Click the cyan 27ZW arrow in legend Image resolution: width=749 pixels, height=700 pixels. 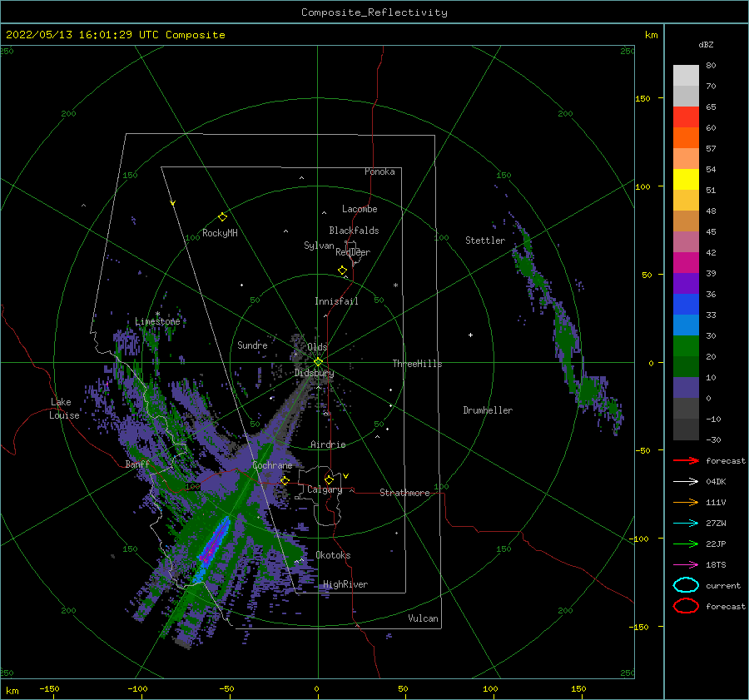coord(686,524)
